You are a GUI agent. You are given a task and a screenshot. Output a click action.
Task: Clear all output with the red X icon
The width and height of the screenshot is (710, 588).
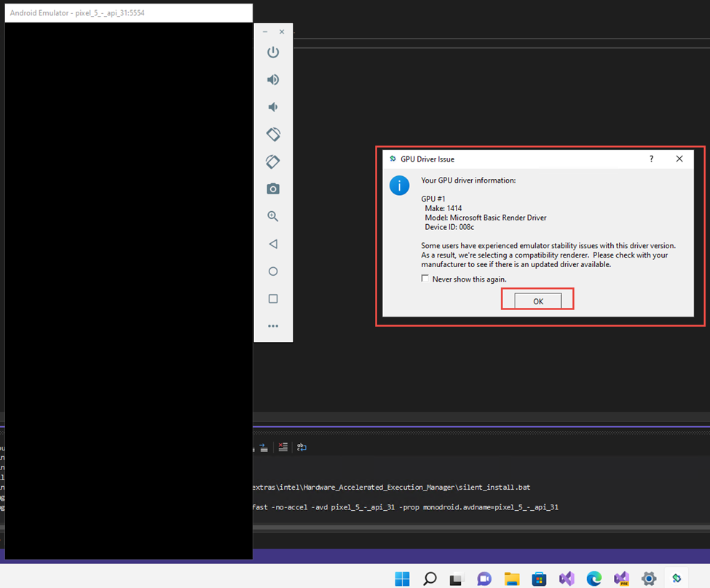pyautogui.click(x=283, y=447)
